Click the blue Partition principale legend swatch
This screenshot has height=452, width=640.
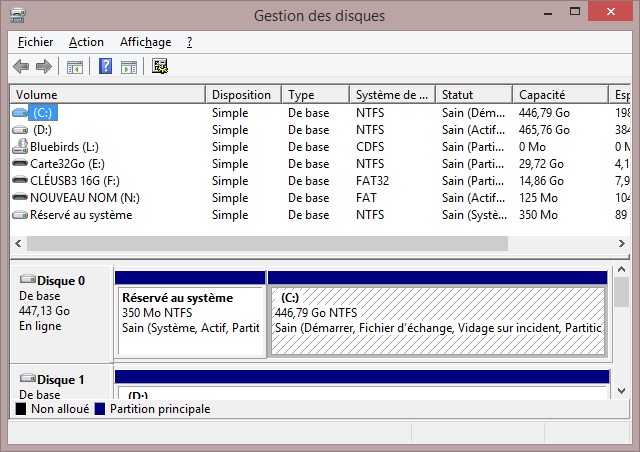coord(100,409)
